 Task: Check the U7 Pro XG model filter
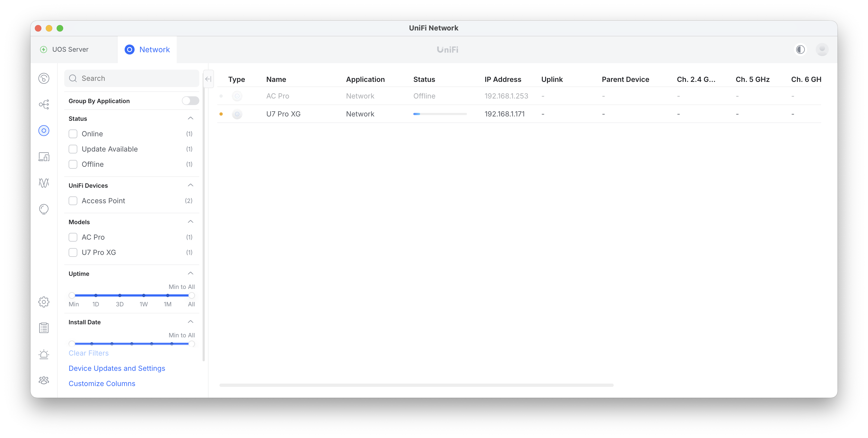(x=73, y=252)
